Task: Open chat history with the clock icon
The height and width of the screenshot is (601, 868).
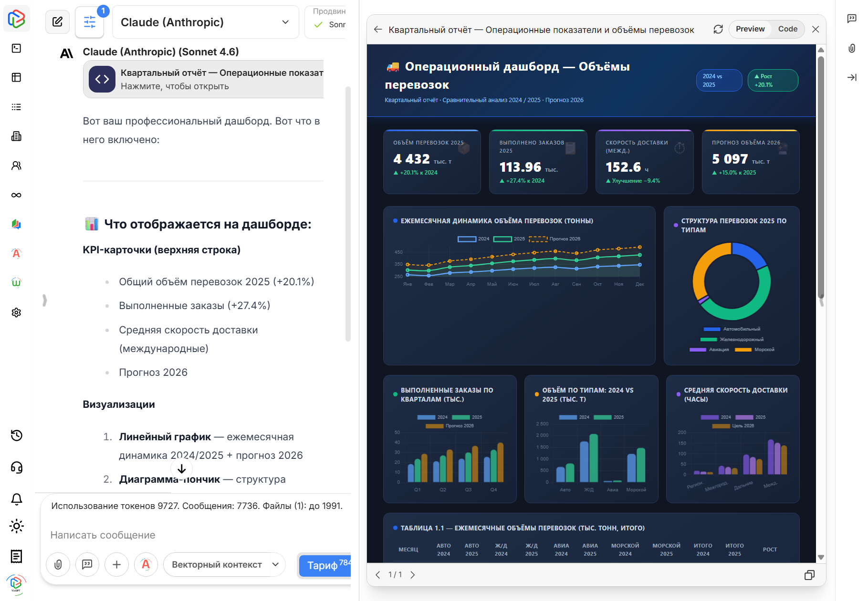Action: point(16,436)
